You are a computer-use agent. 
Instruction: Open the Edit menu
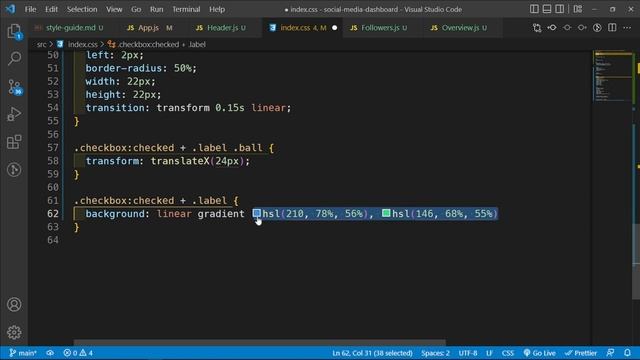(51, 9)
